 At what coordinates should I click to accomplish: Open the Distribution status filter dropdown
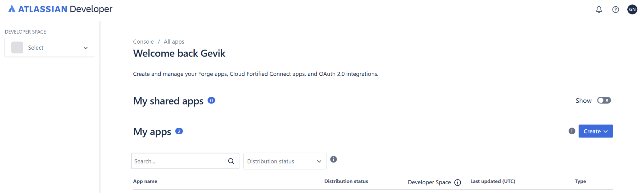[x=285, y=161]
